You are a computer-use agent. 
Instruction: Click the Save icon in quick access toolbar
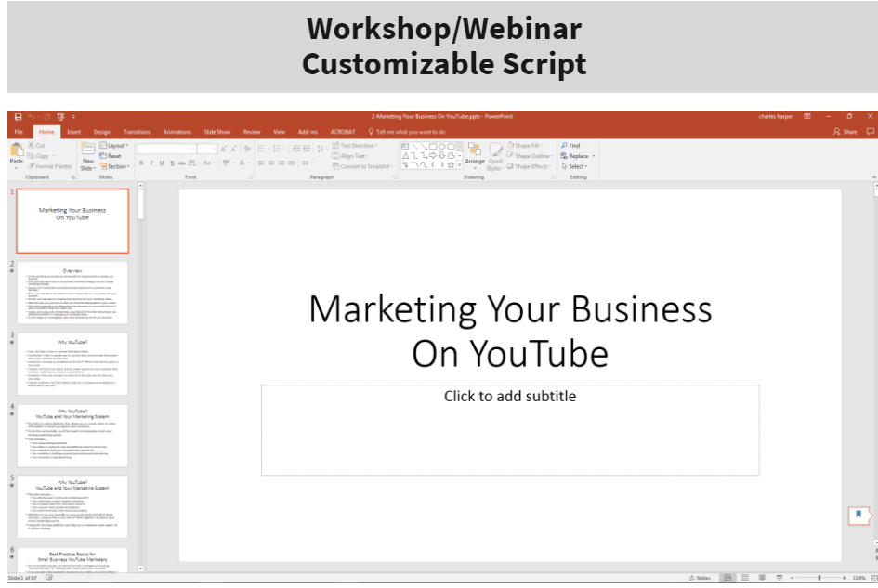pyautogui.click(x=18, y=117)
